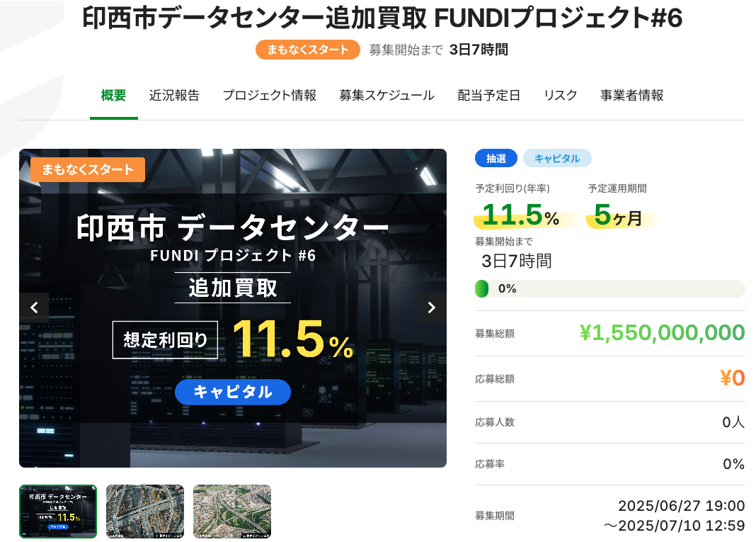Click the 予定利回り 11.5% figure in the side panel
Viewport: 756px width, 542px height.
click(521, 215)
